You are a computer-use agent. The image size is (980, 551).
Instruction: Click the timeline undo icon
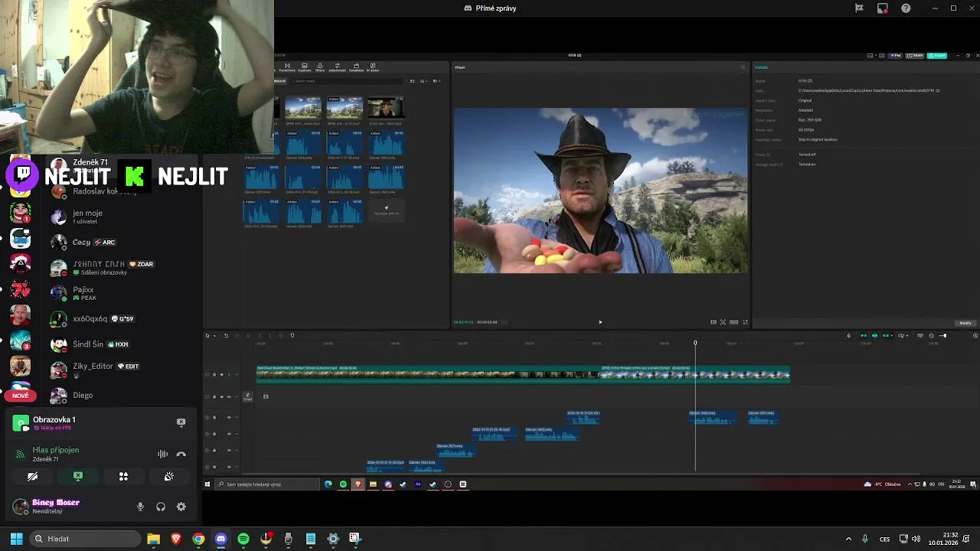tap(226, 335)
